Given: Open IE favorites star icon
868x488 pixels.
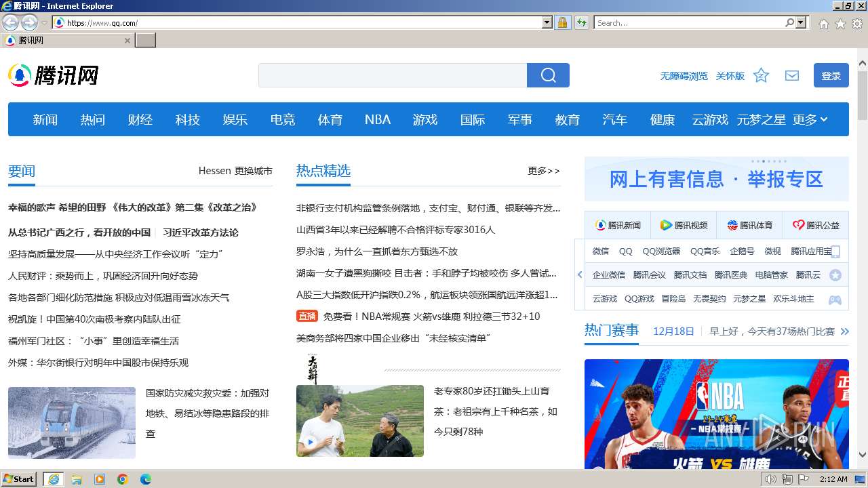Looking at the screenshot, I should (x=840, y=23).
